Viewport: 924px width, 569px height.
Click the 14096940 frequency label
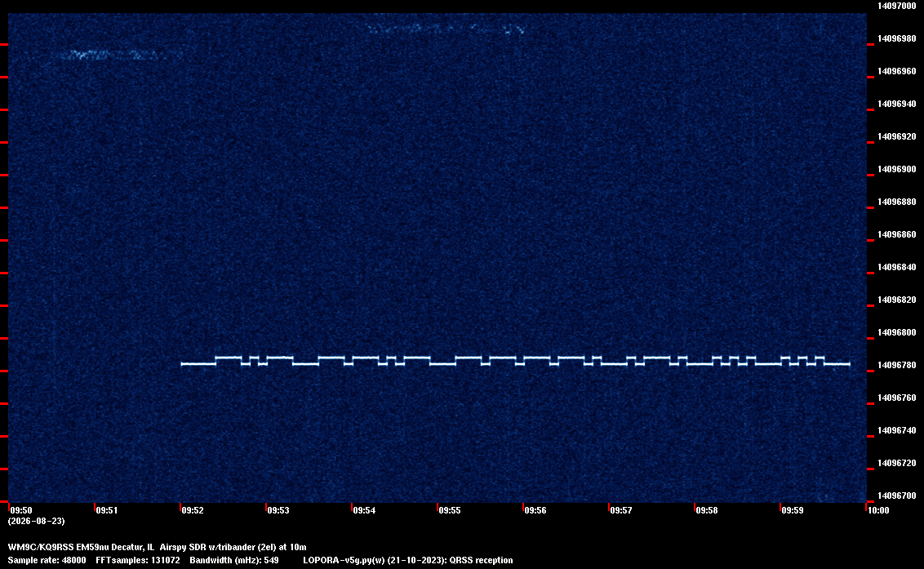896,104
